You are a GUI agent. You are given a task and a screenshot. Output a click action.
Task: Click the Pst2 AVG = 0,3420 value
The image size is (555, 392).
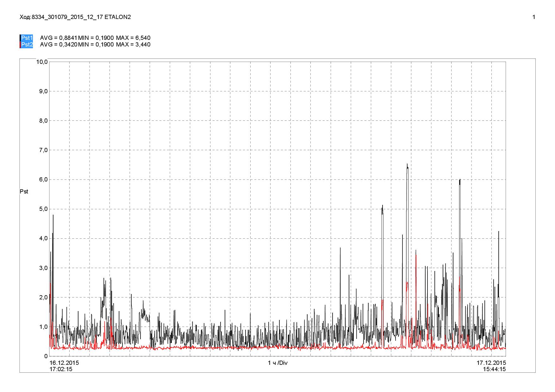click(x=59, y=45)
